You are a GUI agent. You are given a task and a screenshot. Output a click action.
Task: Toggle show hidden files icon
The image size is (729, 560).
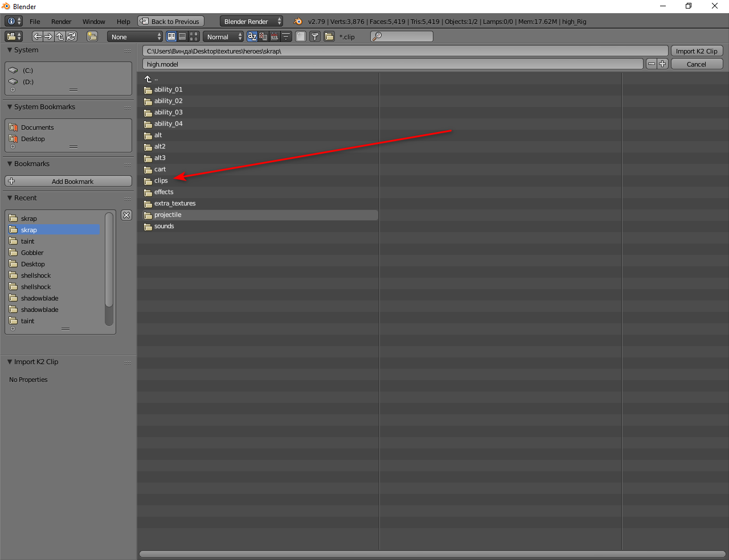(301, 36)
